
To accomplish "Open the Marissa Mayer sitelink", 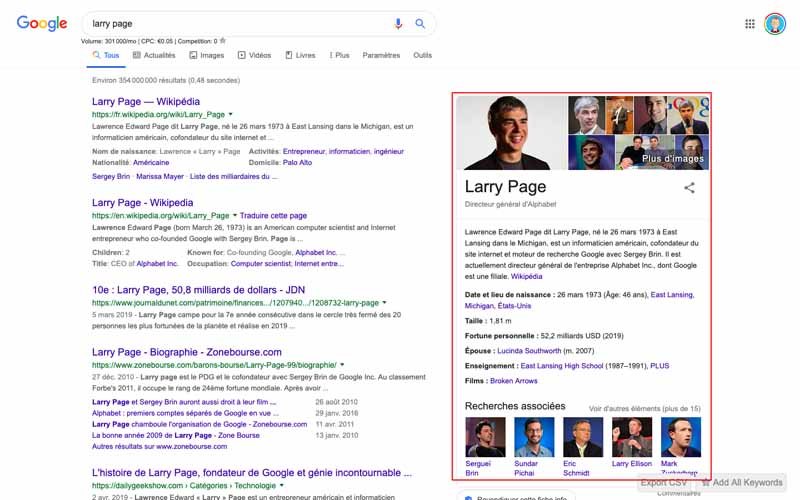I will 160,177.
